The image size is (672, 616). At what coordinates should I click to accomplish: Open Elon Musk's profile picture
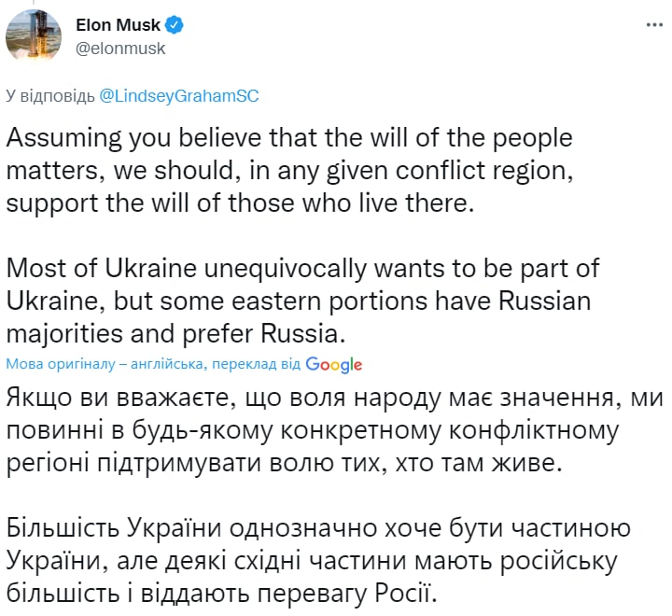[x=30, y=35]
